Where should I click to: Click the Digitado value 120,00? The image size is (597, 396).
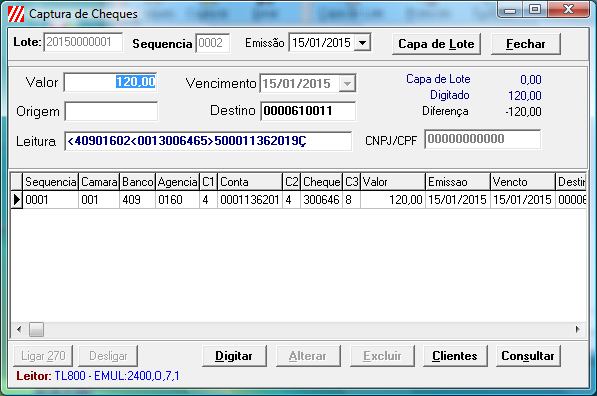(x=525, y=96)
